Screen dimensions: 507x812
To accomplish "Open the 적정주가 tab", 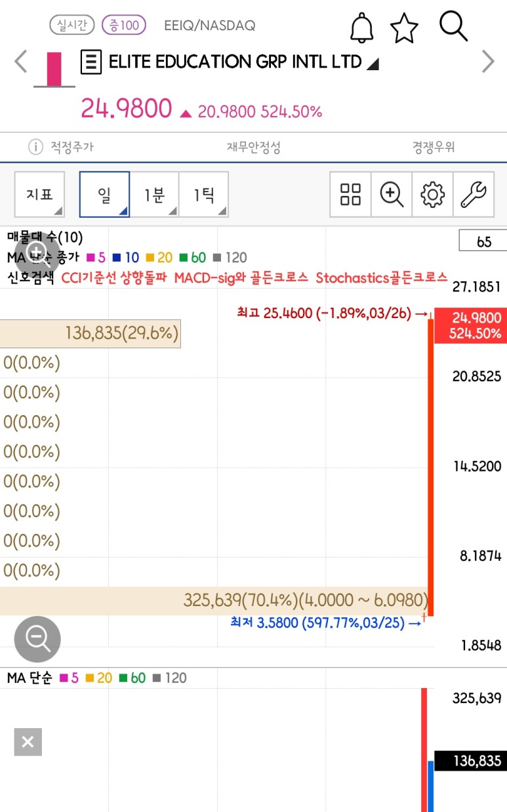I will (x=72, y=147).
